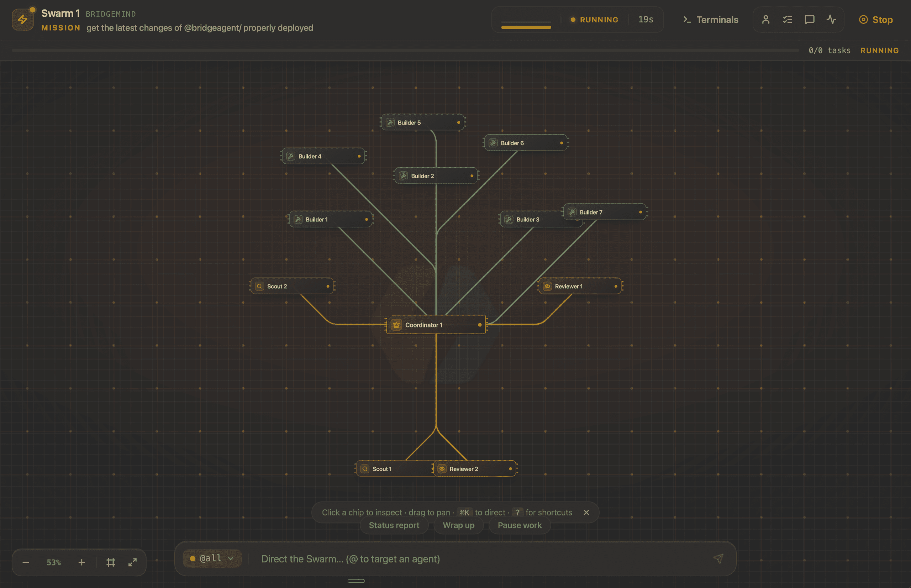
Task: Inspect the Builder 5 chip label
Action: click(409, 122)
